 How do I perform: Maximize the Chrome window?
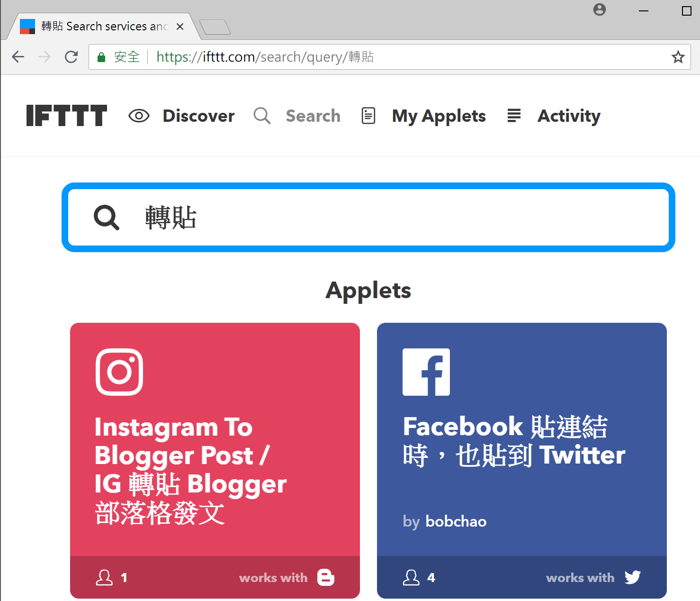pyautogui.click(x=687, y=10)
